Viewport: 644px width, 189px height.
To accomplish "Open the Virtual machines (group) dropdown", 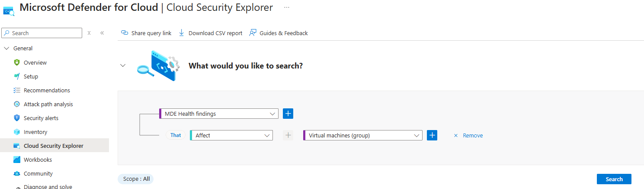I will [x=362, y=135].
